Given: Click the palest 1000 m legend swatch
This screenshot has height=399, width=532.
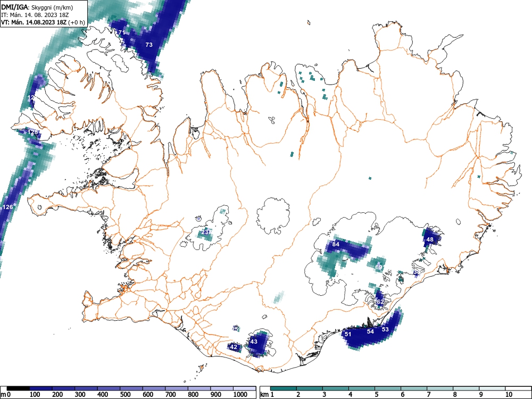Looking at the screenshot, I should [245, 388].
